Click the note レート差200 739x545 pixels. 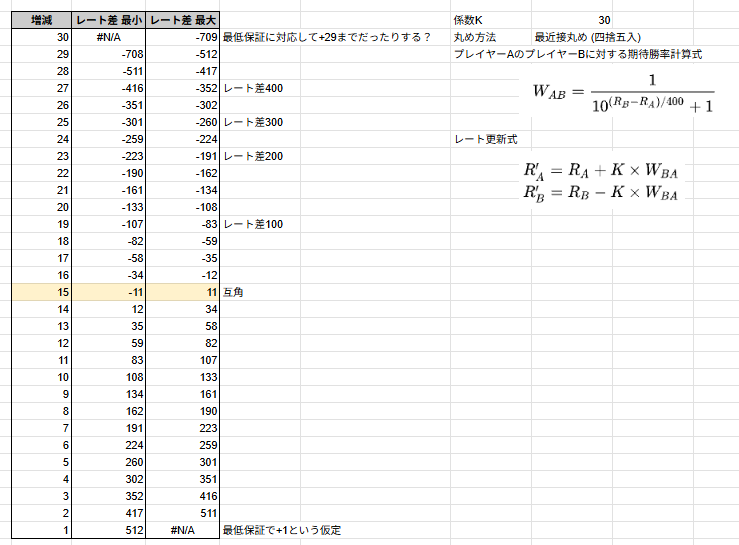[253, 156]
